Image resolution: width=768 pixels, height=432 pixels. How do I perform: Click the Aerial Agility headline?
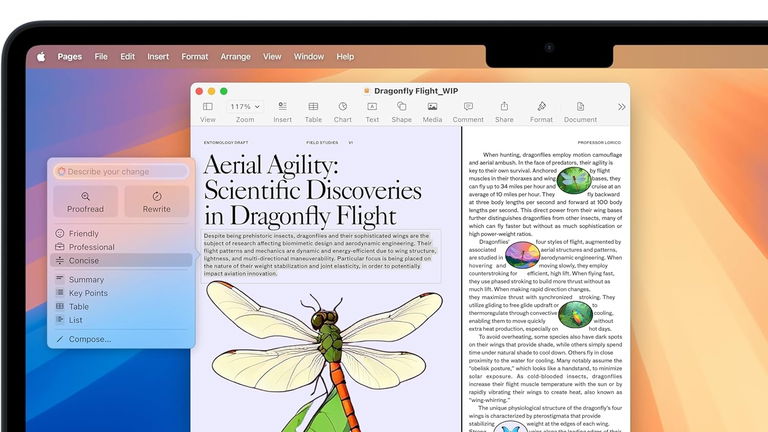[312, 190]
